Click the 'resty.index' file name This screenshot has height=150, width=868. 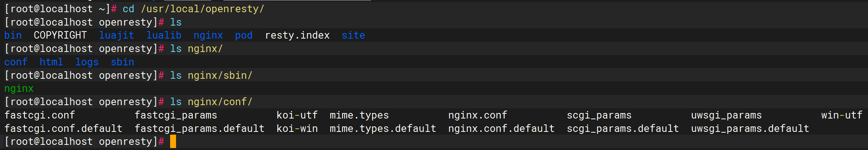click(x=297, y=35)
